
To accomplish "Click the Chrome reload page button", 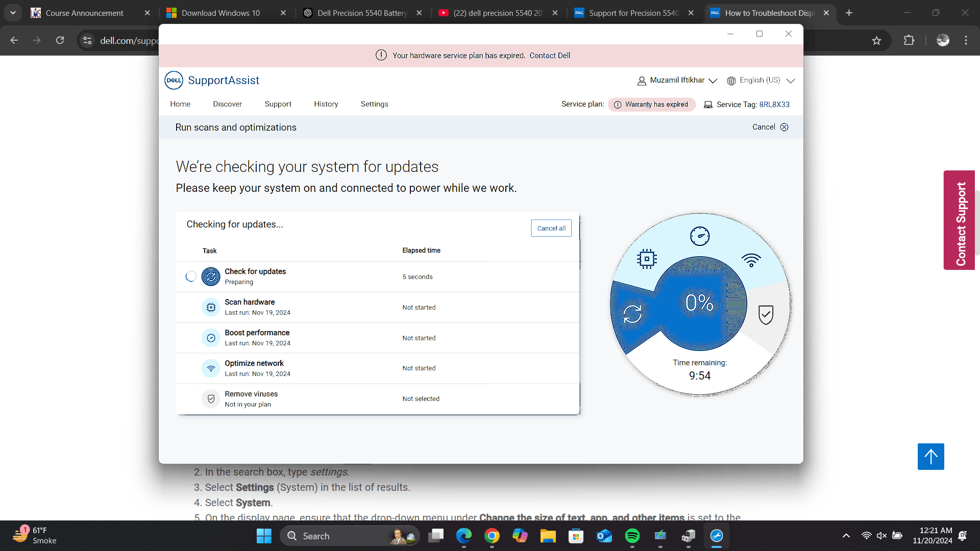I will [x=60, y=40].
